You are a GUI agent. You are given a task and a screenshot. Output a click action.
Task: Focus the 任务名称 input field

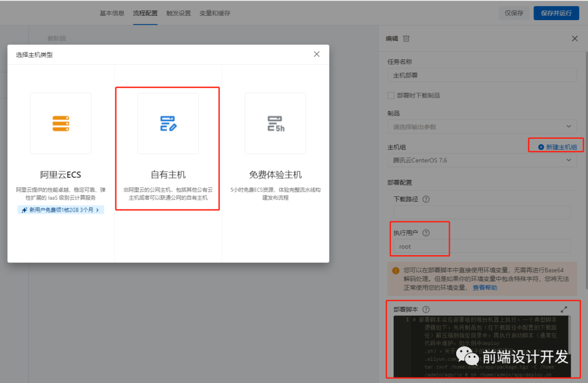coord(482,75)
